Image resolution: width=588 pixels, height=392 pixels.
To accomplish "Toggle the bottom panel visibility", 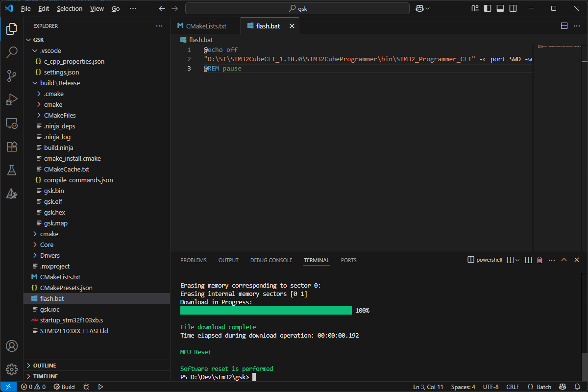I will [x=500, y=8].
